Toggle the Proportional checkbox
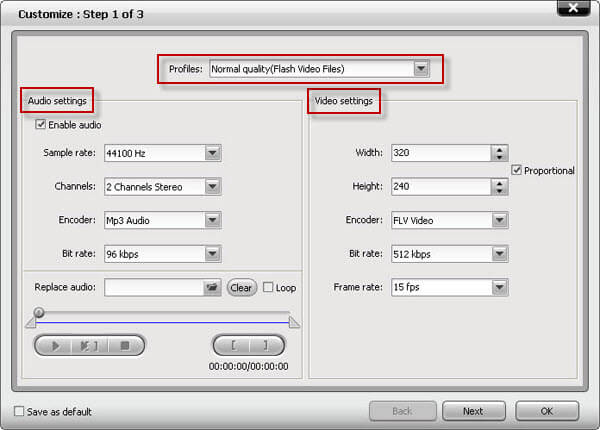The height and width of the screenshot is (430, 600). [517, 170]
